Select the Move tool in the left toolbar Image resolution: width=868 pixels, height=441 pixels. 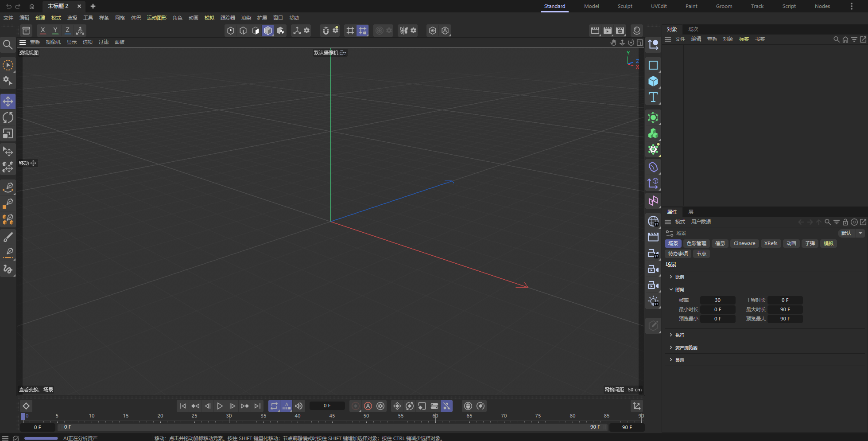point(8,101)
